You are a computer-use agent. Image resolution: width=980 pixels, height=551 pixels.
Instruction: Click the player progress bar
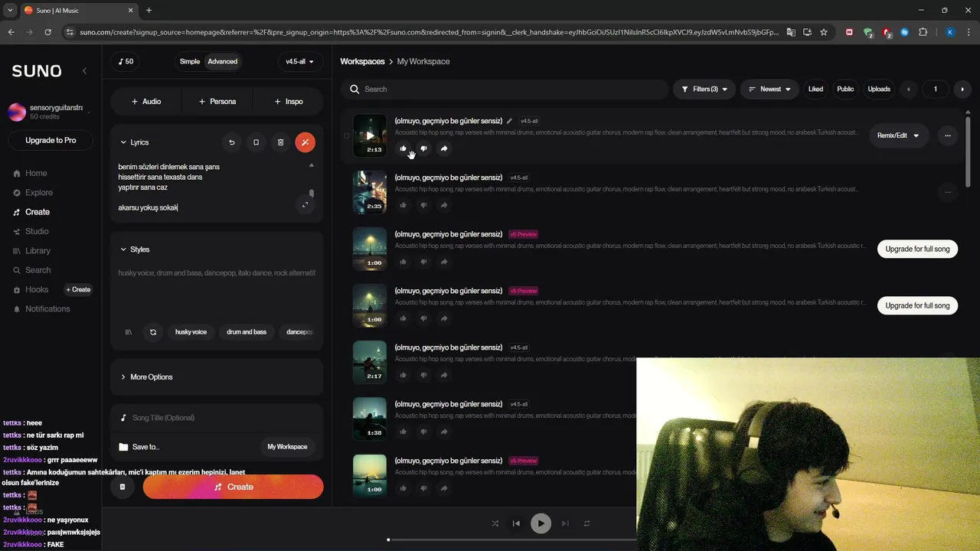pos(511,540)
